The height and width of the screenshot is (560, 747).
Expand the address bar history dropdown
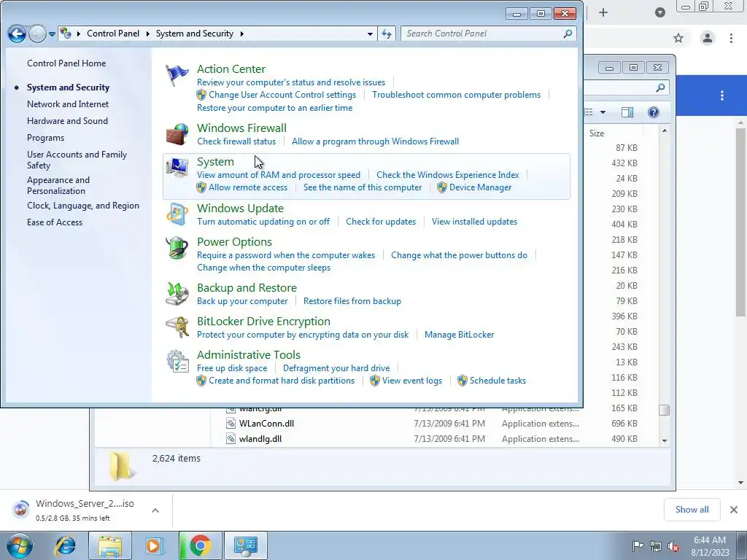(370, 34)
